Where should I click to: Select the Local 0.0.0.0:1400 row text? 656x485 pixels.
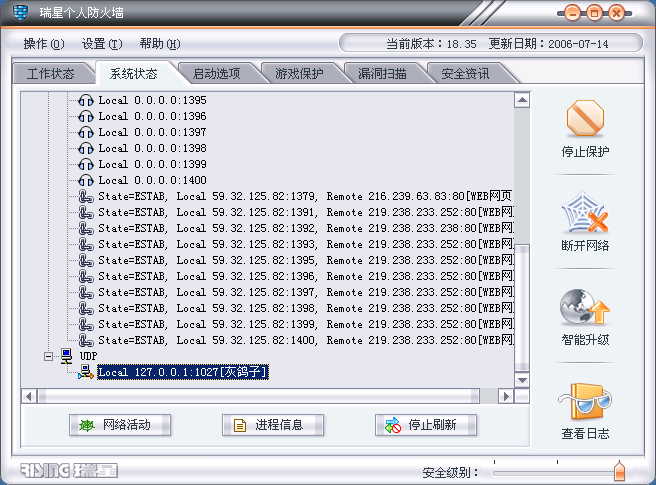coord(153,180)
